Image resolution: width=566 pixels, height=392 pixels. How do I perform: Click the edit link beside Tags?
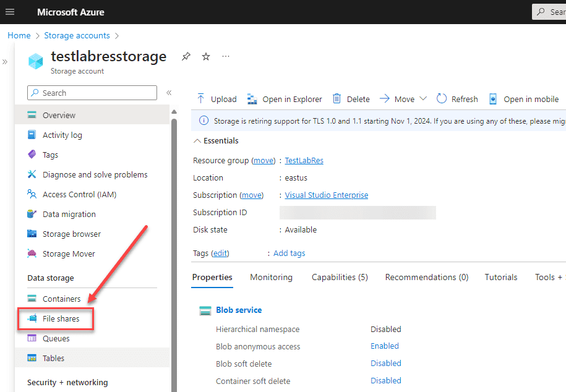point(220,253)
